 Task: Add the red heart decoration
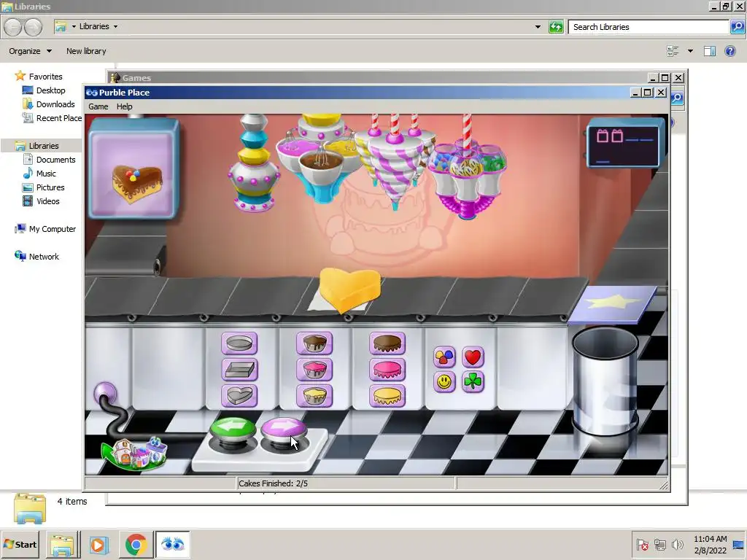473,357
